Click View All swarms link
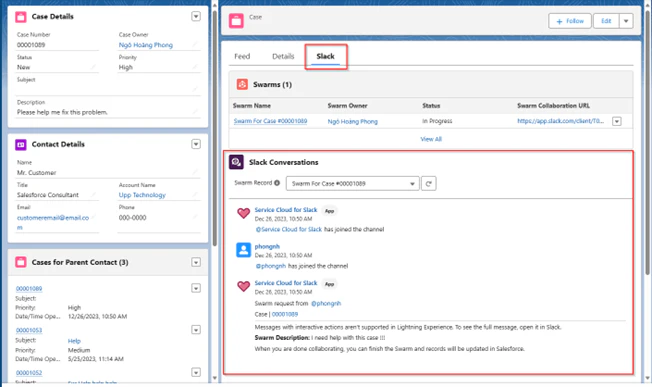The width and height of the screenshot is (652, 387). [x=431, y=139]
